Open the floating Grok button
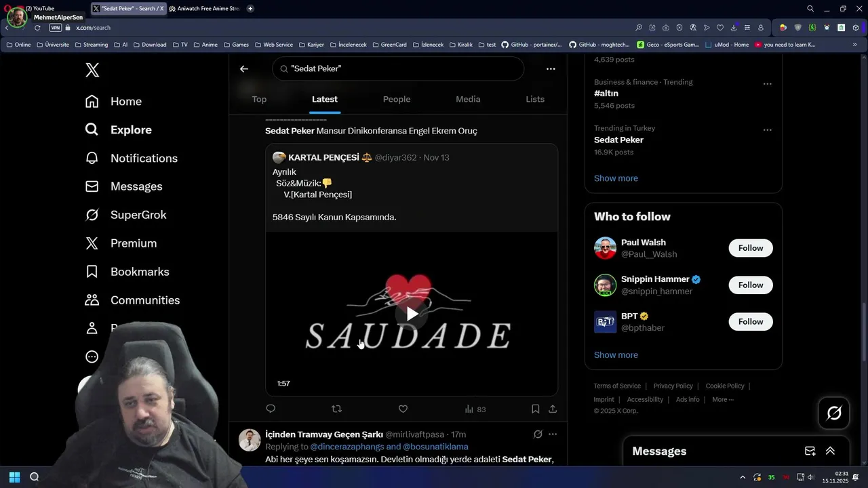Viewport: 868px width, 488px height. click(834, 413)
